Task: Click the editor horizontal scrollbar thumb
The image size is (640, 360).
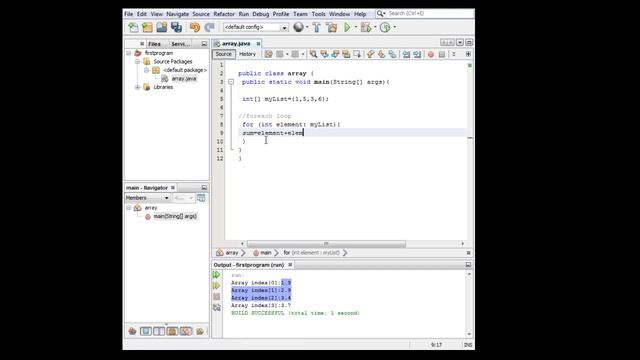Action: click(326, 244)
